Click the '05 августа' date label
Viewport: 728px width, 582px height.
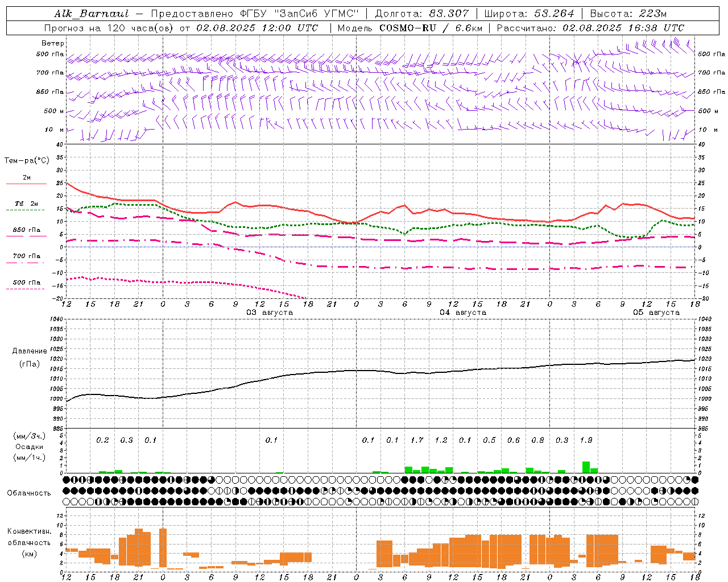656,313
